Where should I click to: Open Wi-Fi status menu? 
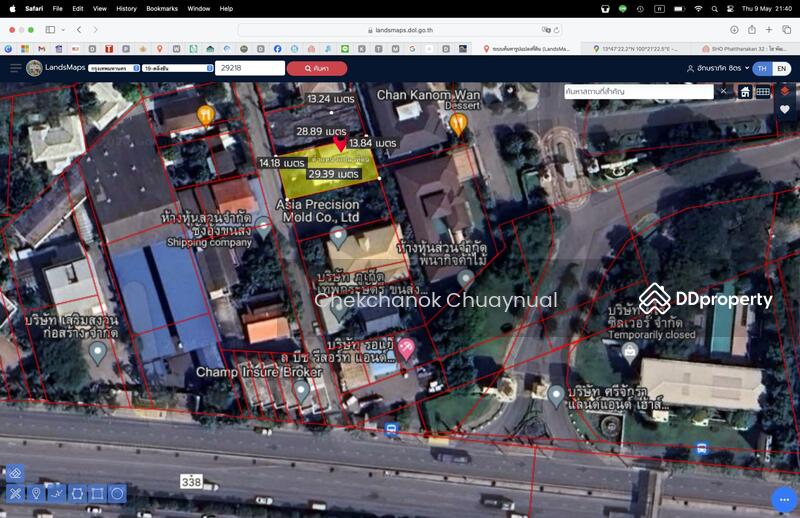point(698,9)
